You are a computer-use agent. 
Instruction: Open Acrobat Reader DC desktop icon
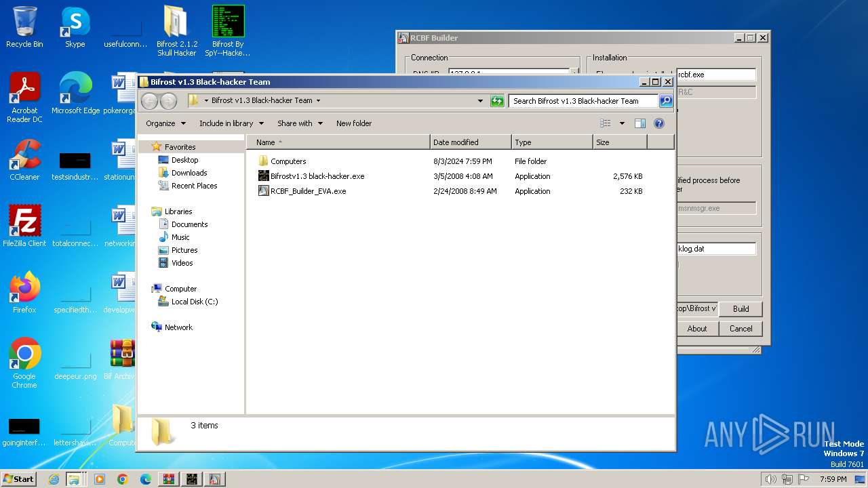24,98
